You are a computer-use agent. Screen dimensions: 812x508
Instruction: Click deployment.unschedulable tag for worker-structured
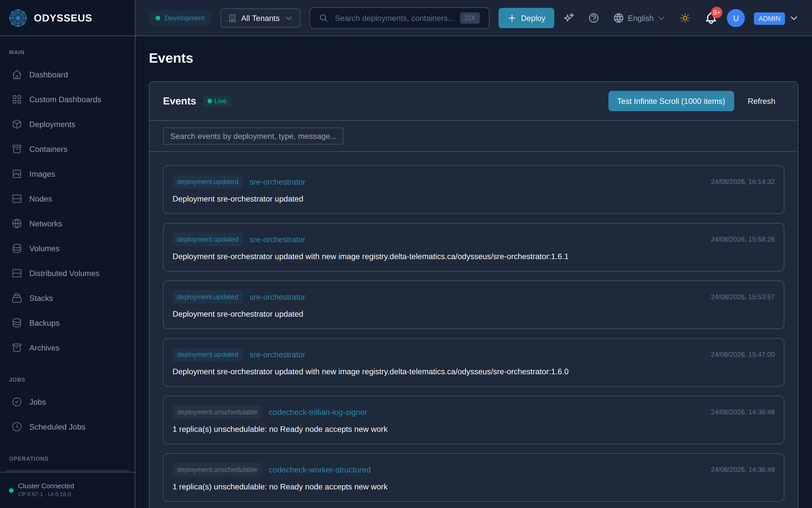click(217, 470)
